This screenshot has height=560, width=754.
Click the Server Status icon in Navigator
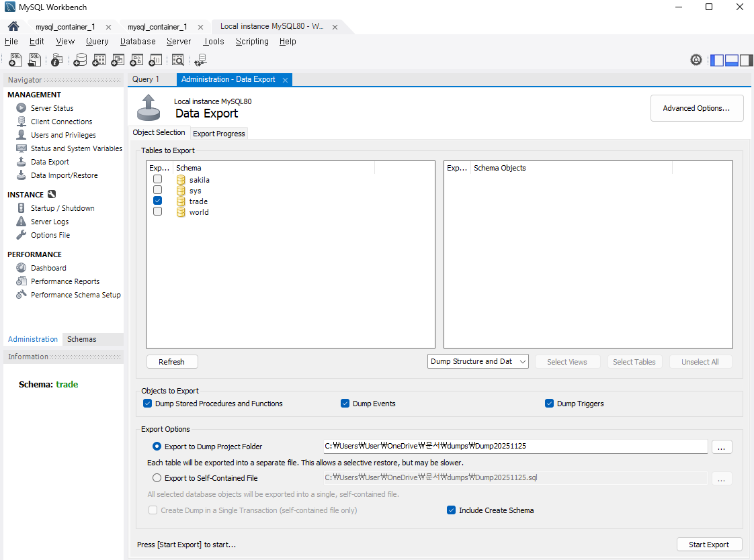[21, 108]
